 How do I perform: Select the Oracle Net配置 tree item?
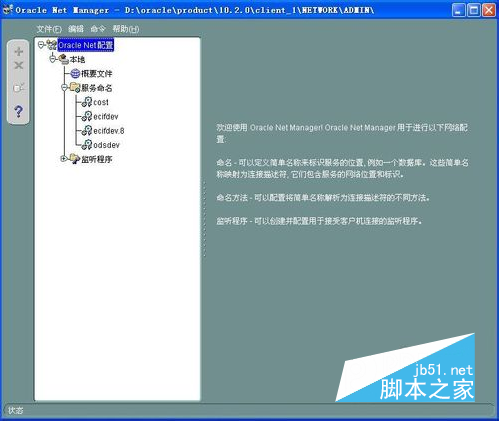point(86,45)
